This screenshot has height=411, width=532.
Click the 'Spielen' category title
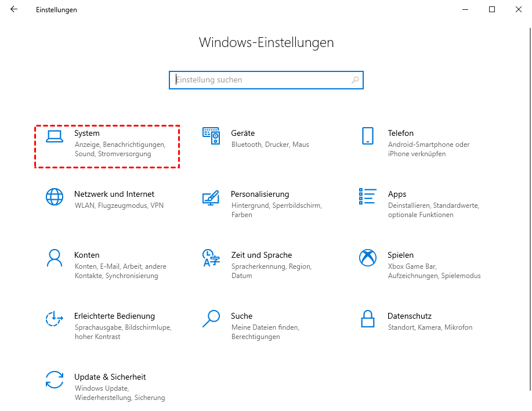coord(400,255)
